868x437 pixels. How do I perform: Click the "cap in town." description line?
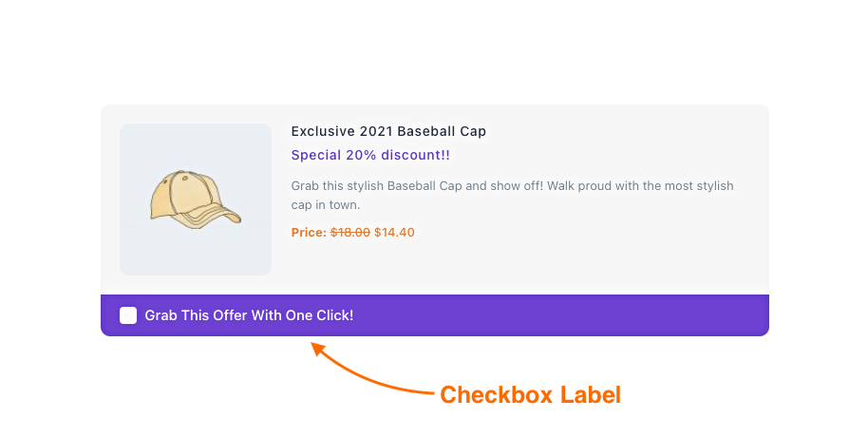326,205
